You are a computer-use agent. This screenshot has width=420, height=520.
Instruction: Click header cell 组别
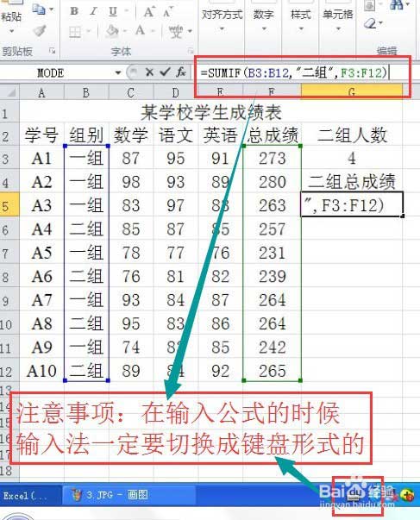(86, 135)
